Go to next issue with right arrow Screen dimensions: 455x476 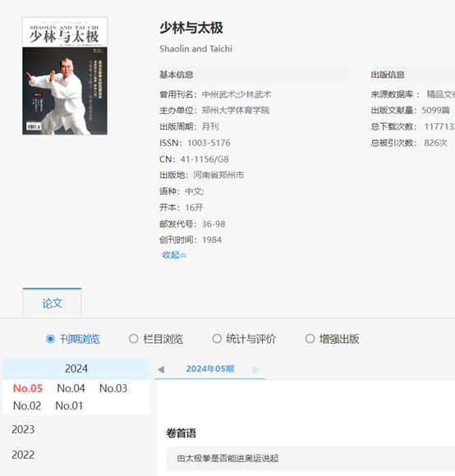[256, 369]
